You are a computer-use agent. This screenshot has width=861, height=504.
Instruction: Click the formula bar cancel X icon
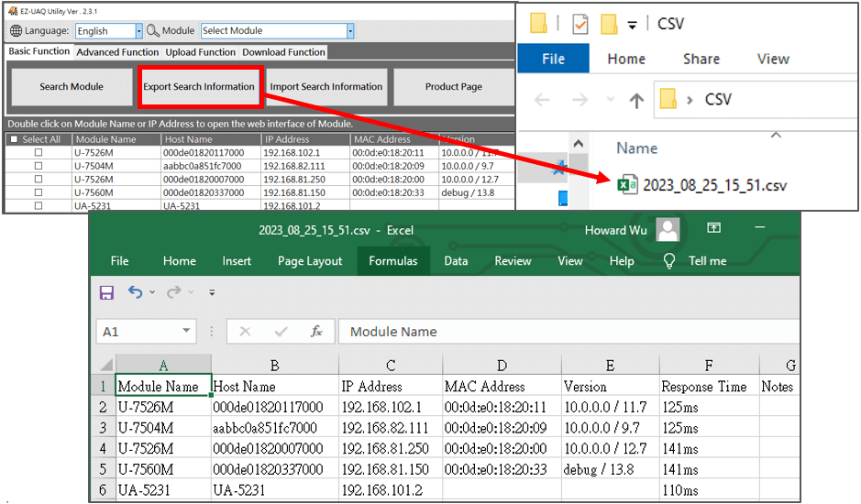[x=245, y=332]
